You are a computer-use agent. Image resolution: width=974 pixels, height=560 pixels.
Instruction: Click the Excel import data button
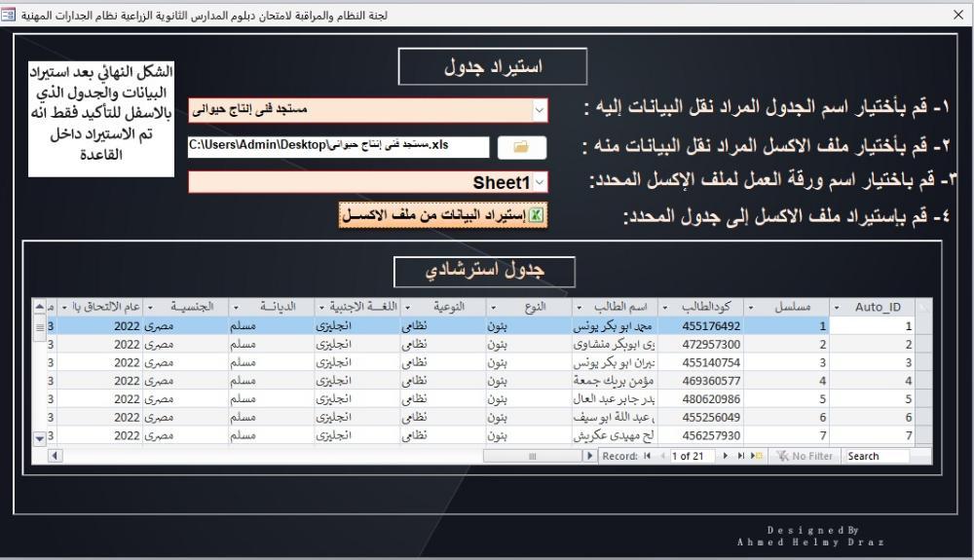click(443, 215)
